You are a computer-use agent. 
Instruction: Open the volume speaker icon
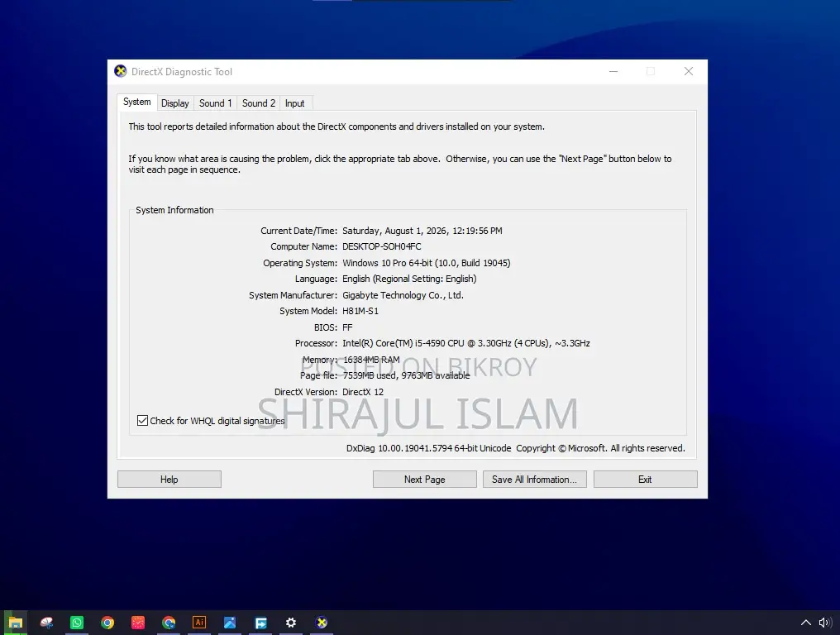(x=825, y=623)
